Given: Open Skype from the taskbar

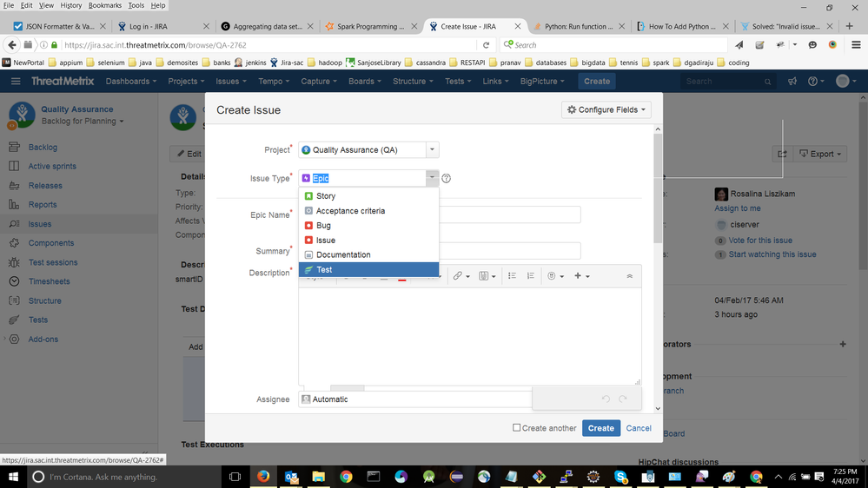Looking at the screenshot, I should pyautogui.click(x=620, y=477).
